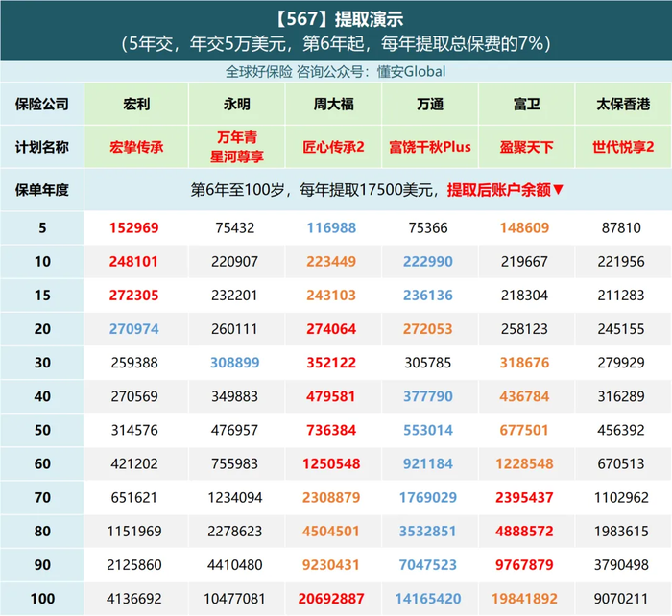
Task: Select the orange value 148609
Action: tap(524, 228)
